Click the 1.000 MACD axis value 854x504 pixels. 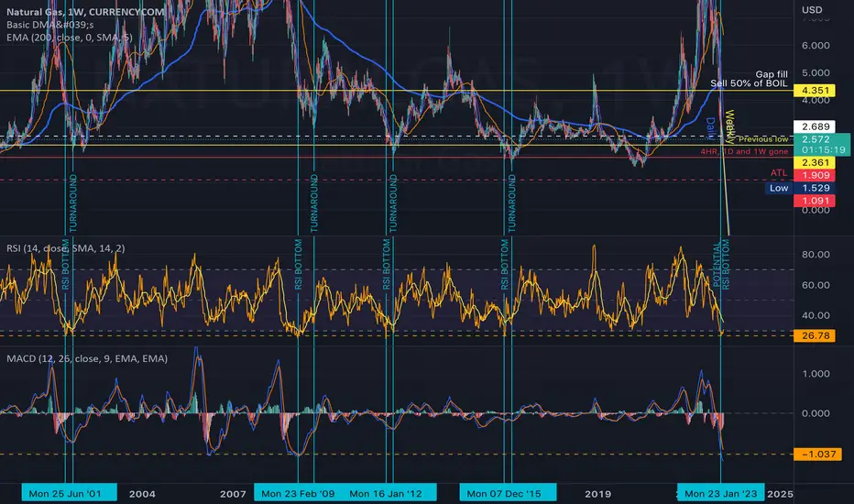816,374
